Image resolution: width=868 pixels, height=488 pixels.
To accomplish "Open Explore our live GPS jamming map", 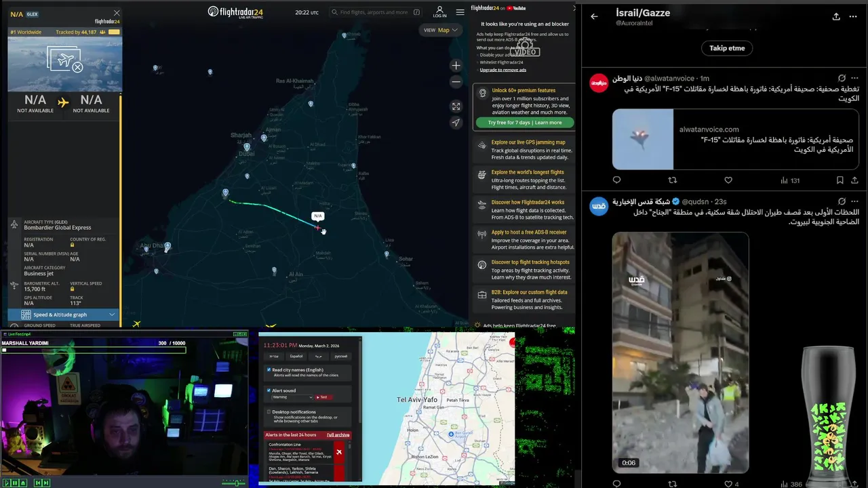I will [x=528, y=142].
